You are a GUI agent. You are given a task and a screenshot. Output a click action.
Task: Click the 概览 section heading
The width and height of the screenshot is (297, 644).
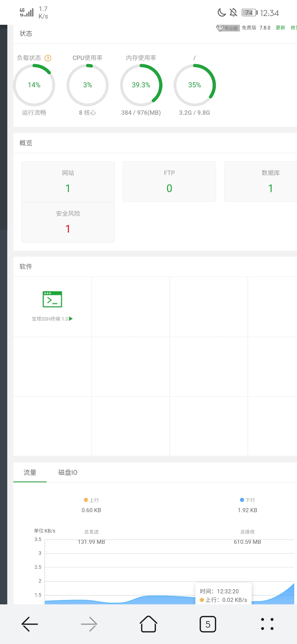pos(26,143)
